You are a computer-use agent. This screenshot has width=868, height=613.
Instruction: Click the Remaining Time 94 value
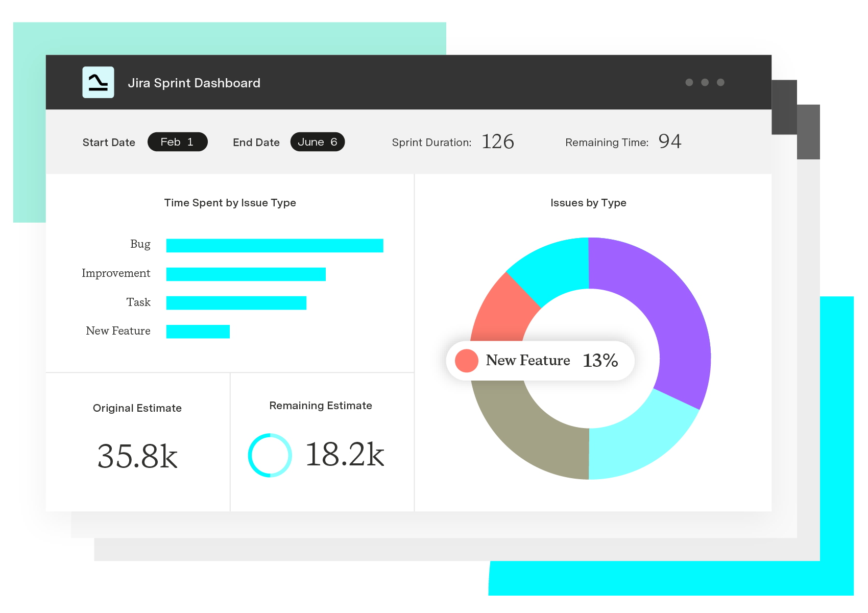coord(669,142)
